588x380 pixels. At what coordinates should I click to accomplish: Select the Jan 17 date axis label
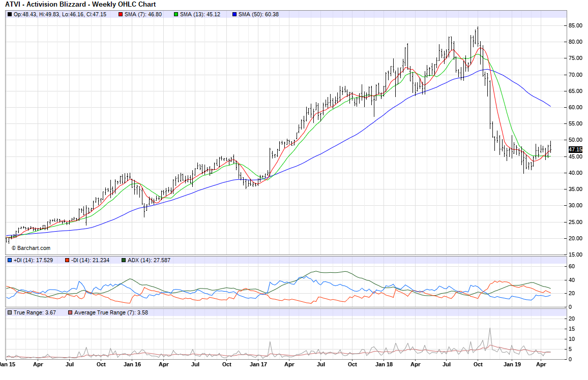pos(258,364)
